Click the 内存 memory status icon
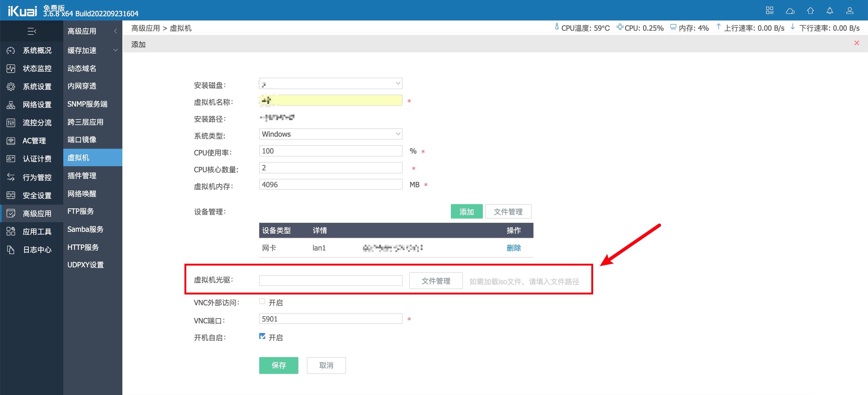 673,27
